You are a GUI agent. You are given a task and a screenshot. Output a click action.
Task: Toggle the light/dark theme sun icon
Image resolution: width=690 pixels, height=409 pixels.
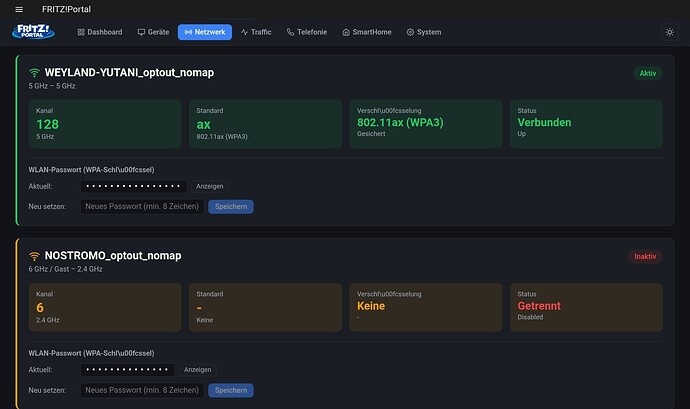669,32
